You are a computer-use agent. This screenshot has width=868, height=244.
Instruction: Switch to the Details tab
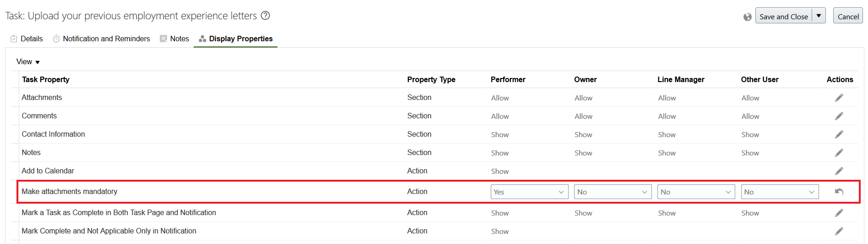[27, 39]
